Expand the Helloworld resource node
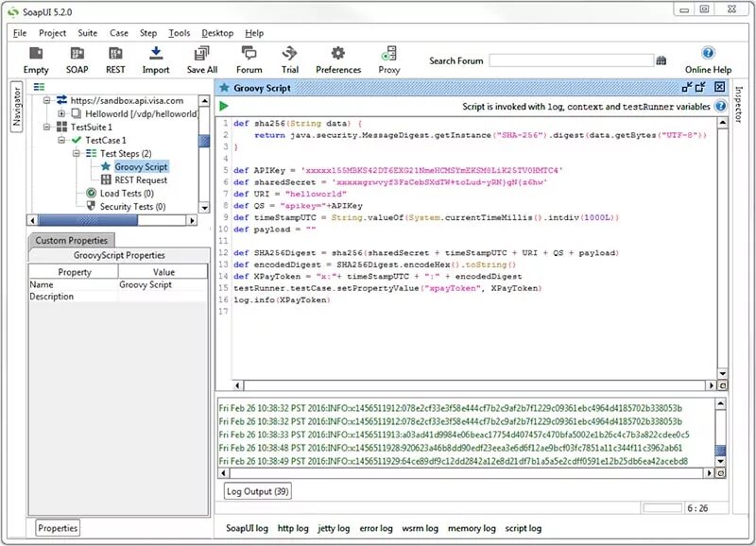Image resolution: width=756 pixels, height=546 pixels. (61, 113)
